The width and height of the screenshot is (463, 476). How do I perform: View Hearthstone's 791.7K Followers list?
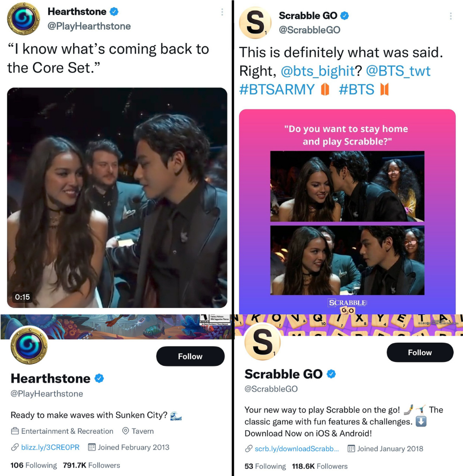(91, 465)
